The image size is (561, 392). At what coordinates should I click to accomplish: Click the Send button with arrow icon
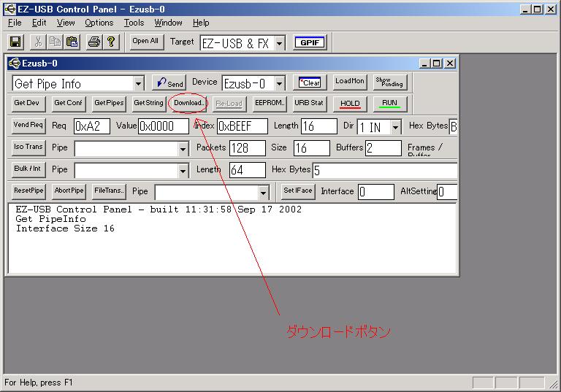(169, 83)
